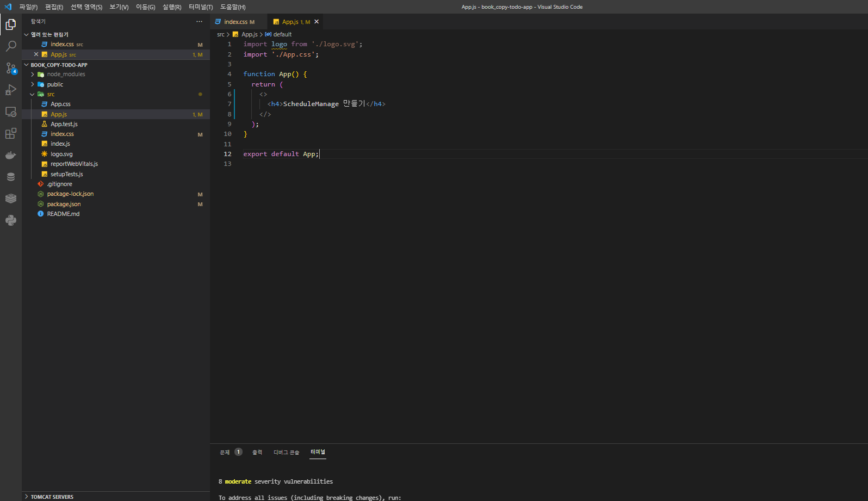The height and width of the screenshot is (501, 868).
Task: Select the 터미널 panel tab
Action: (318, 452)
